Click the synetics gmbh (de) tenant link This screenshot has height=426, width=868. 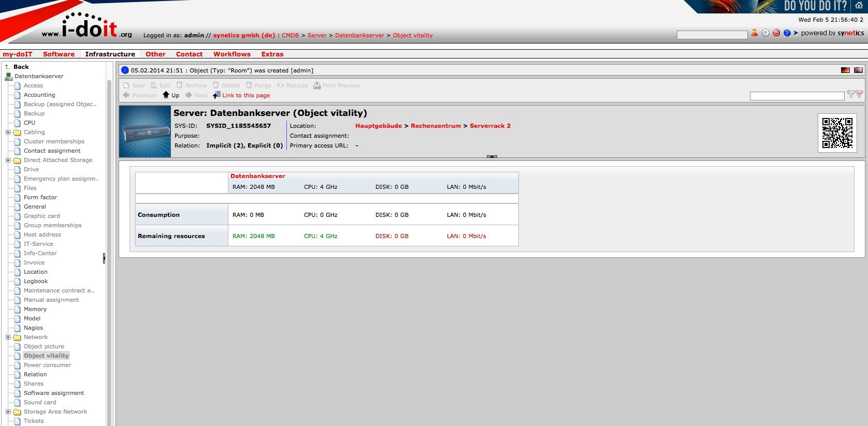[244, 35]
